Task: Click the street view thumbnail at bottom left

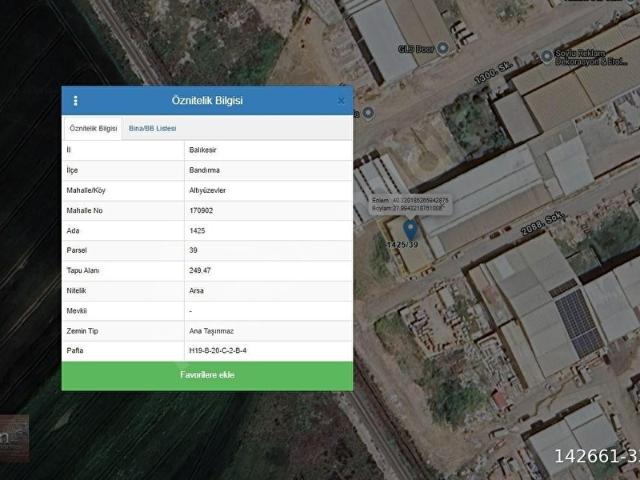Action: (14, 438)
